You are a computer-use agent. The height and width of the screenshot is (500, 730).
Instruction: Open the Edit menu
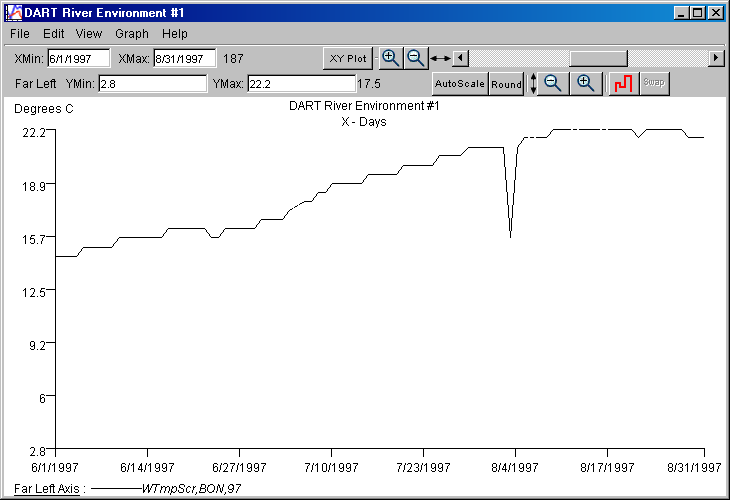(x=54, y=34)
